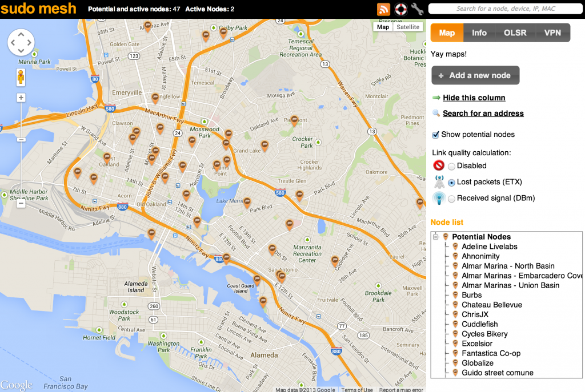Select Fantastica Co-op in node list
The width and height of the screenshot is (585, 392).
point(491,353)
